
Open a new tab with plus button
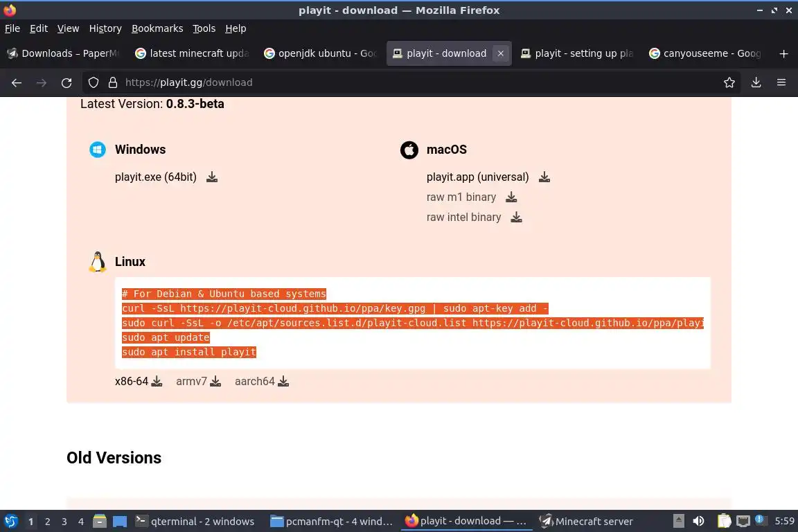(783, 53)
